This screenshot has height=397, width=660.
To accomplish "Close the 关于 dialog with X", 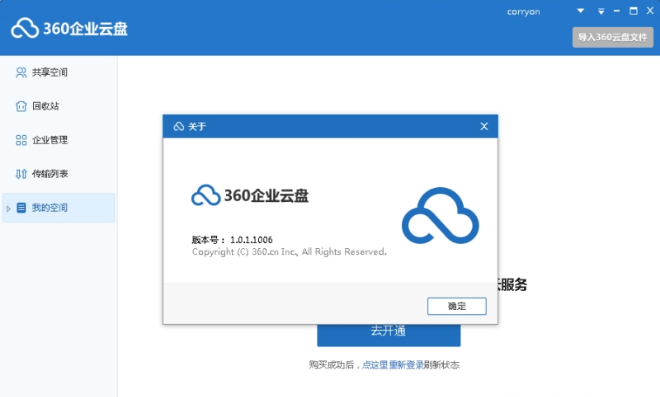I will [484, 126].
